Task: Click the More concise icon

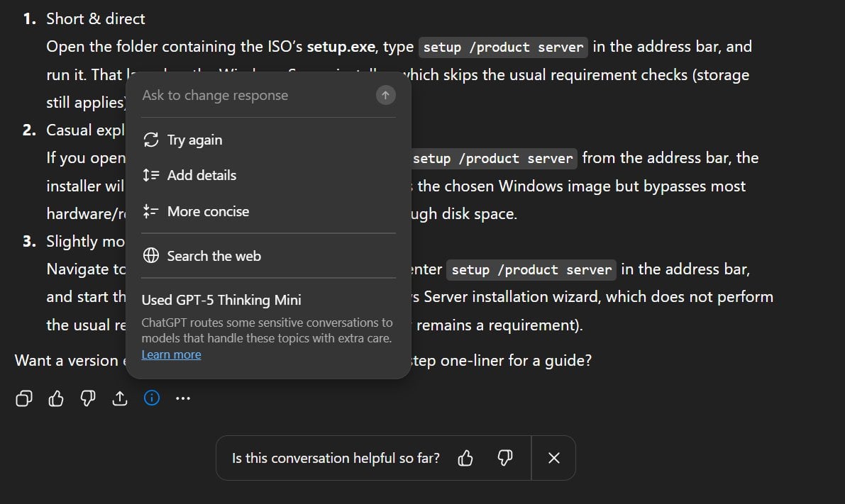Action: [150, 211]
